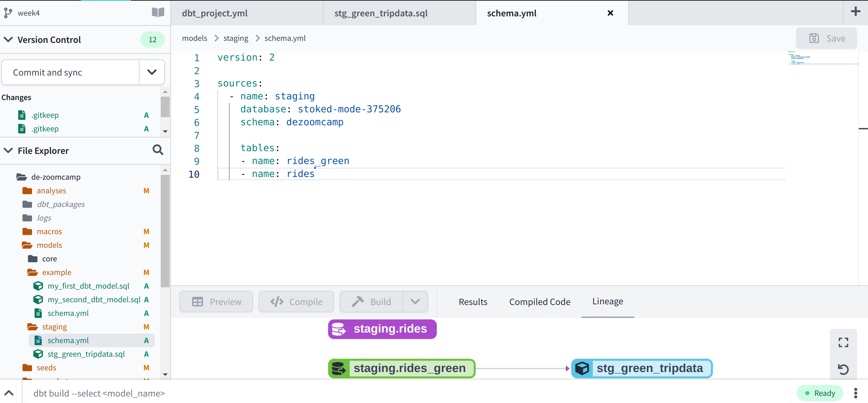Click the stg_green_tripdata.sql cube icon
868x403 pixels.
pyautogui.click(x=38, y=354)
